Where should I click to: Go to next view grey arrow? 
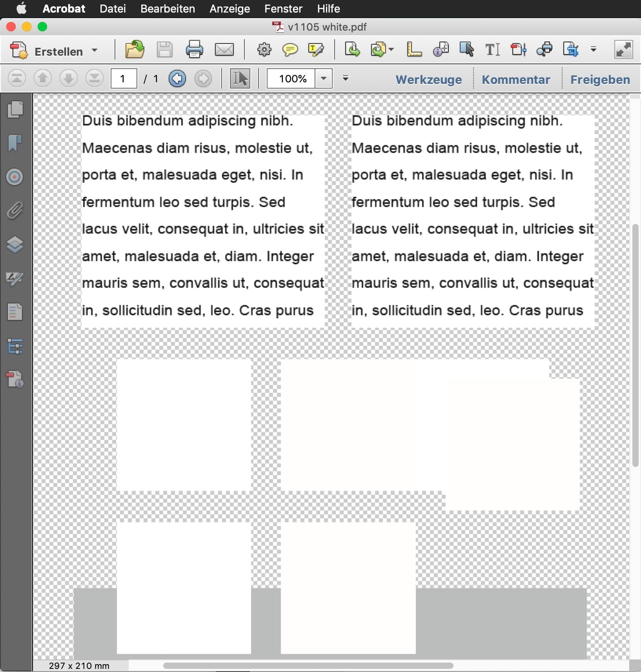point(203,78)
